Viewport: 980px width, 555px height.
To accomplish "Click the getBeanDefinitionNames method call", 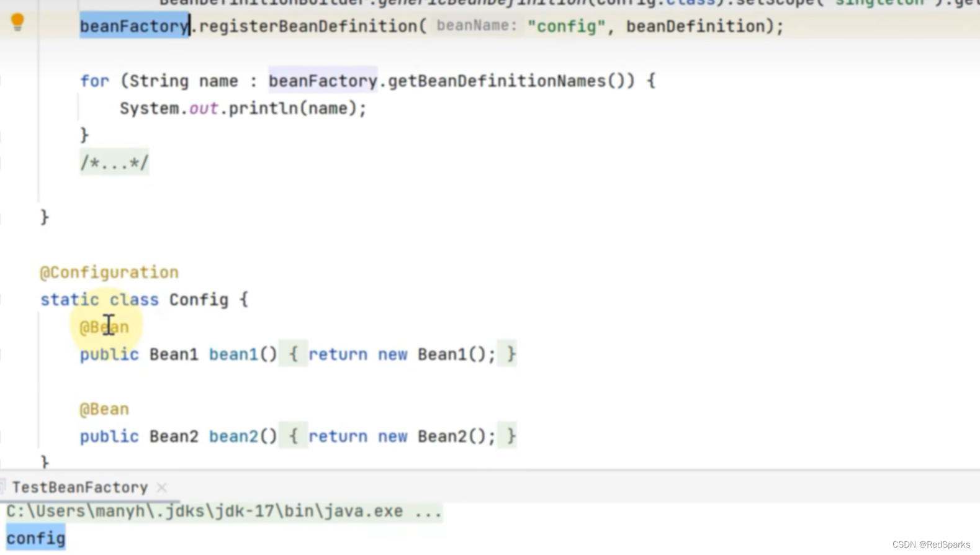I will pyautogui.click(x=497, y=81).
